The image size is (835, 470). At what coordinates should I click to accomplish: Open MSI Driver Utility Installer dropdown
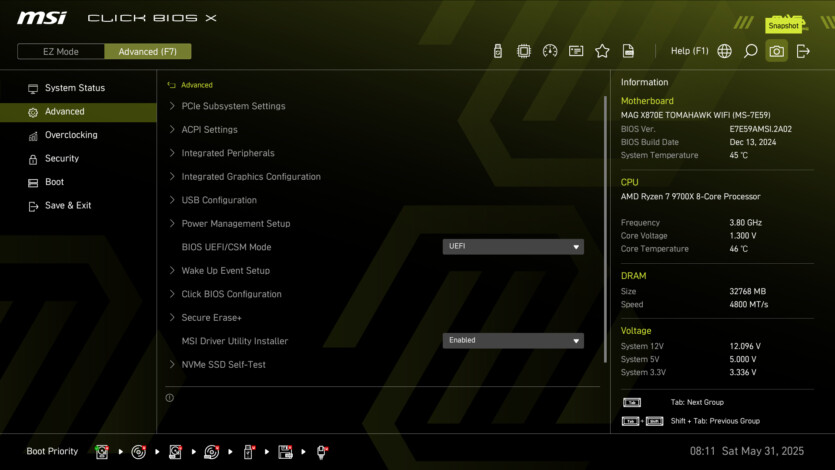[513, 341]
